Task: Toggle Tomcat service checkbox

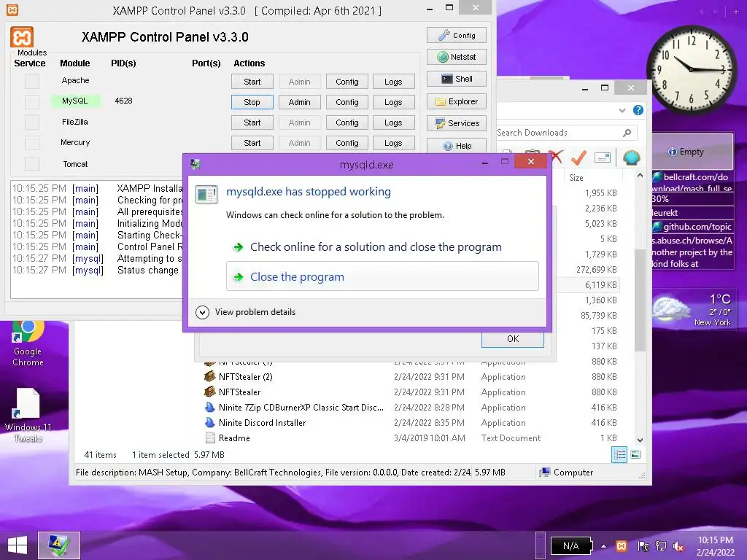Action: (32, 164)
